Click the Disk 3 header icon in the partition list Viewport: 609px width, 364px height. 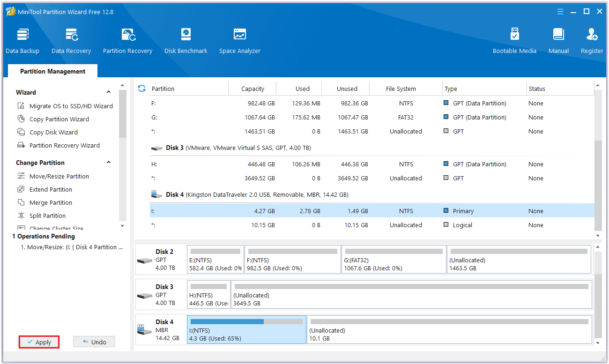click(156, 148)
